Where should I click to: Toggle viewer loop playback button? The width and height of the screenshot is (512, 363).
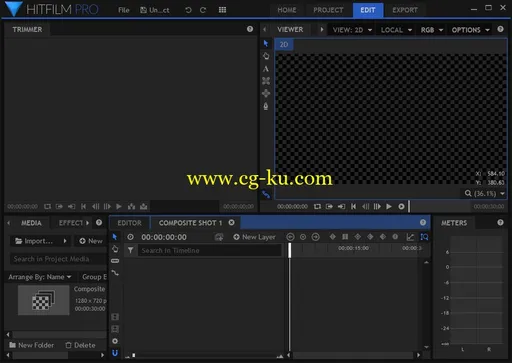[317, 207]
